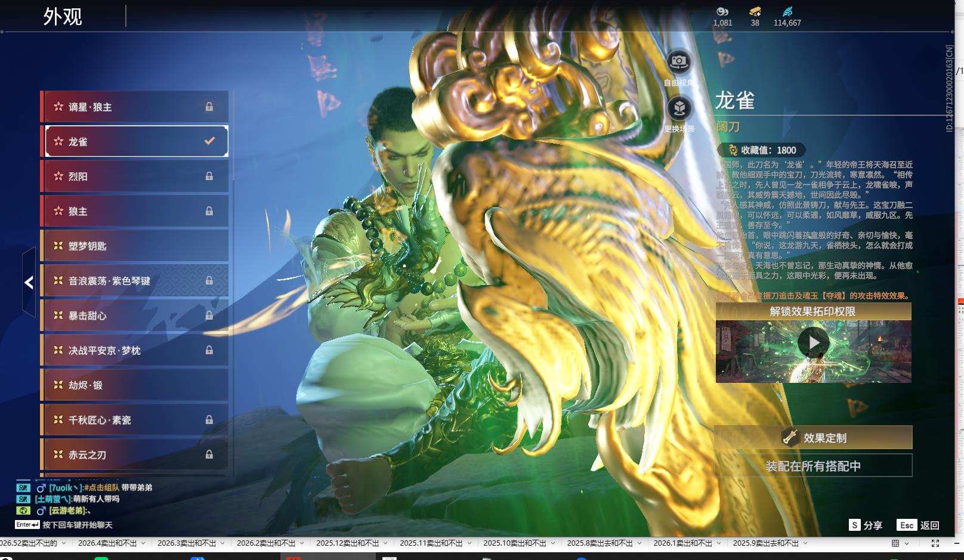The image size is (964, 560).
Task: Click the chat input prompt 按下回车键开始聊天
Action: tap(78, 525)
